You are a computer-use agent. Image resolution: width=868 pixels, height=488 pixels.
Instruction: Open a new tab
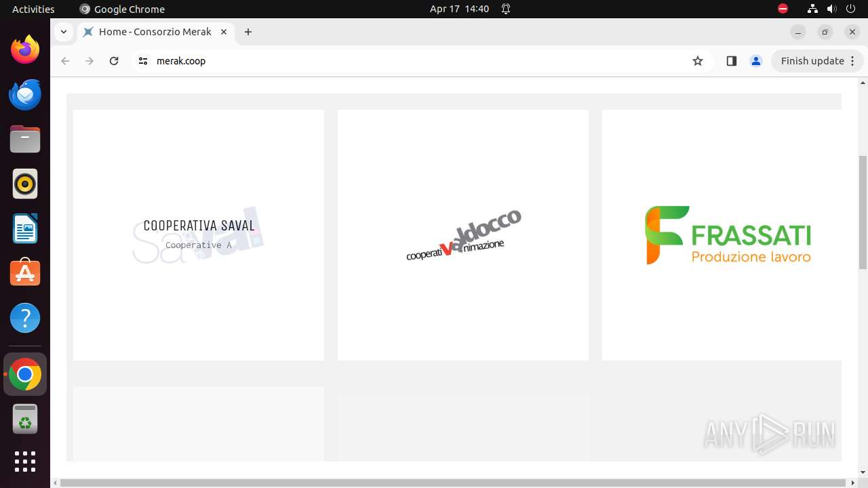[x=248, y=32]
